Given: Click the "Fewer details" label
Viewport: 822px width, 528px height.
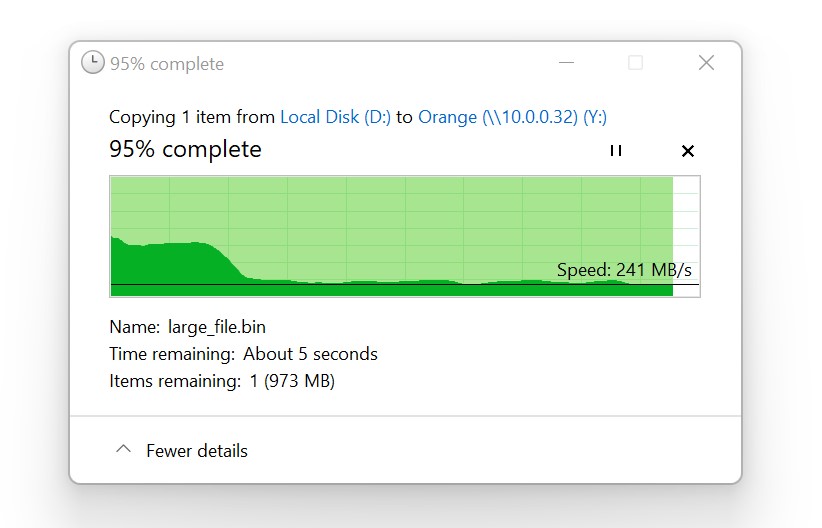Looking at the screenshot, I should [x=197, y=451].
